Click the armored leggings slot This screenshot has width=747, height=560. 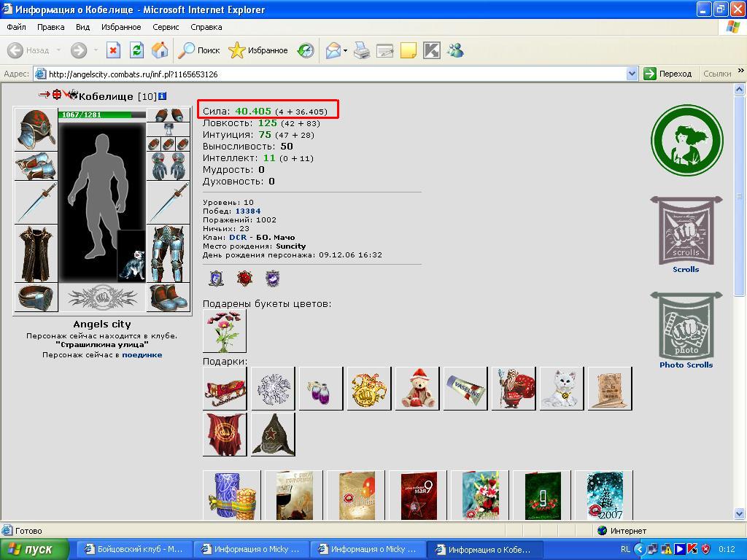pos(169,254)
